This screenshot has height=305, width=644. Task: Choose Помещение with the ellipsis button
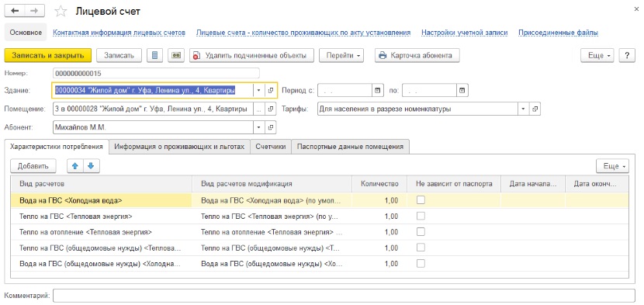(x=258, y=109)
